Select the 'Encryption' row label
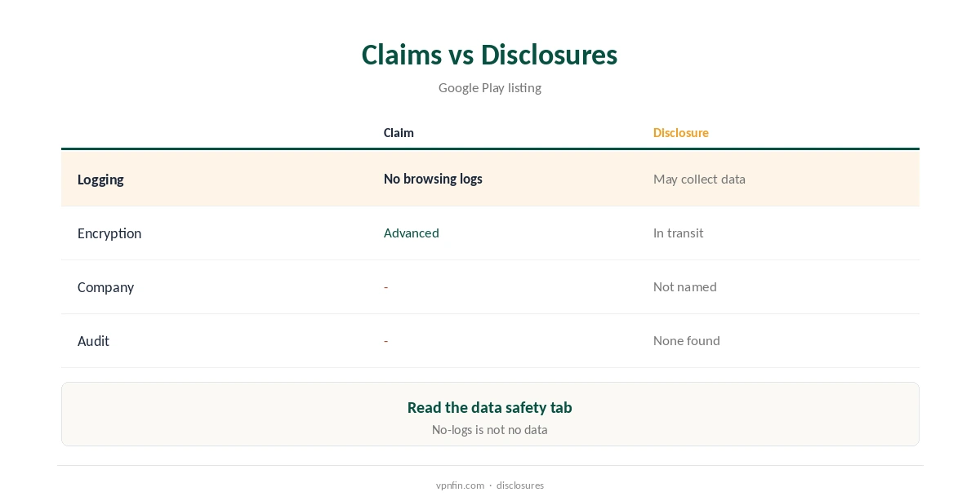 [x=109, y=233]
